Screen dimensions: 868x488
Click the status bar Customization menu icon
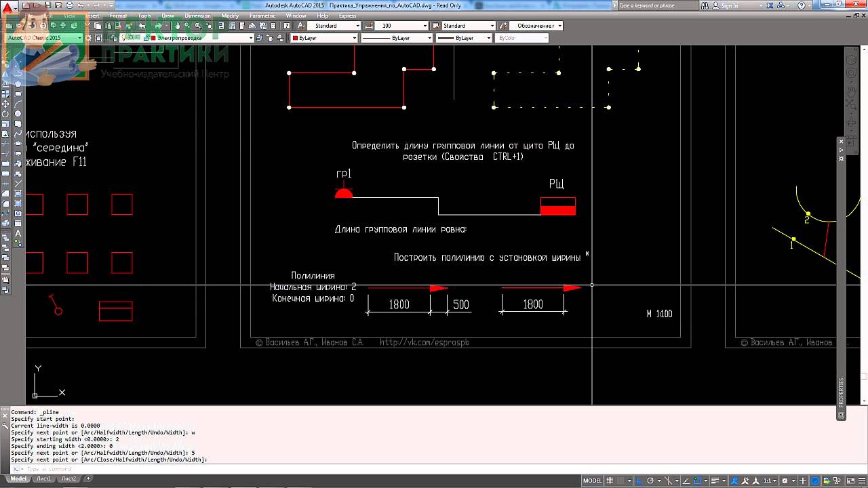[x=862, y=481]
